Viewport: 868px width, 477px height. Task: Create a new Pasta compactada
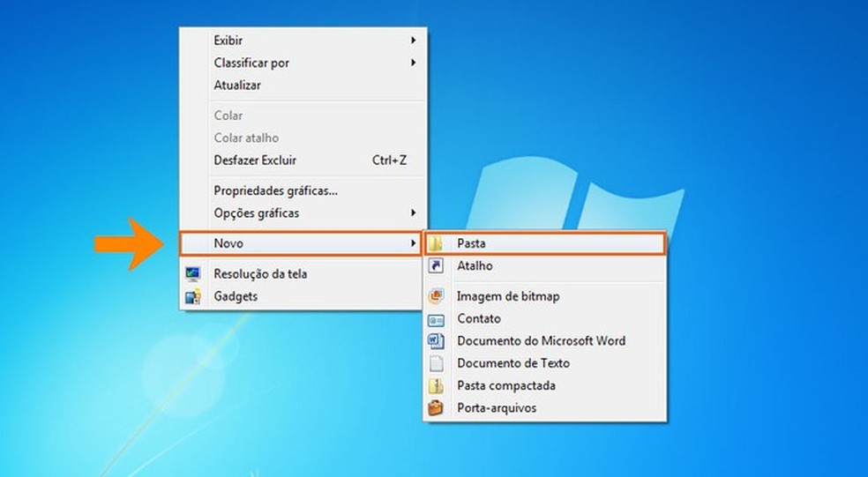(x=545, y=385)
